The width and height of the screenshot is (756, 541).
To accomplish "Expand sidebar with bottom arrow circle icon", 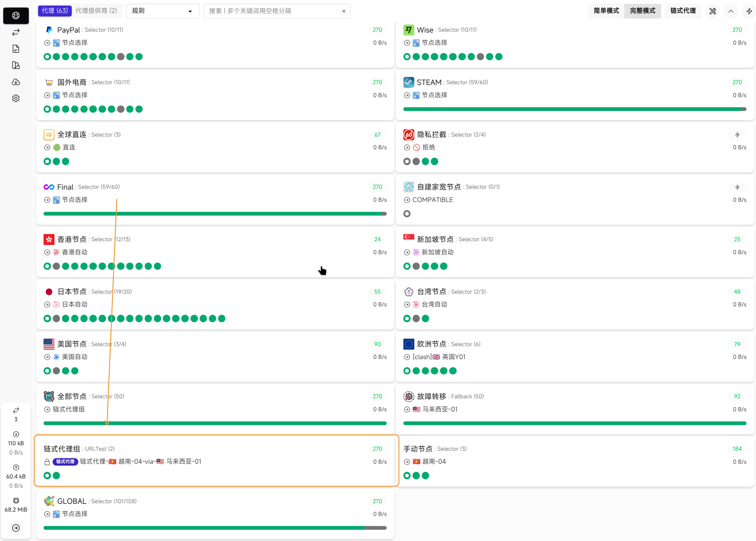I will 16,528.
